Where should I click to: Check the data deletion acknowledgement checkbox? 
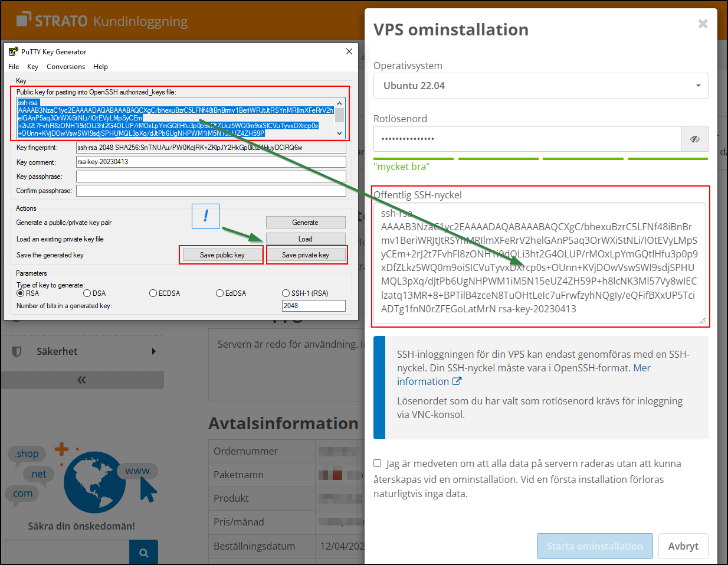coord(378,463)
